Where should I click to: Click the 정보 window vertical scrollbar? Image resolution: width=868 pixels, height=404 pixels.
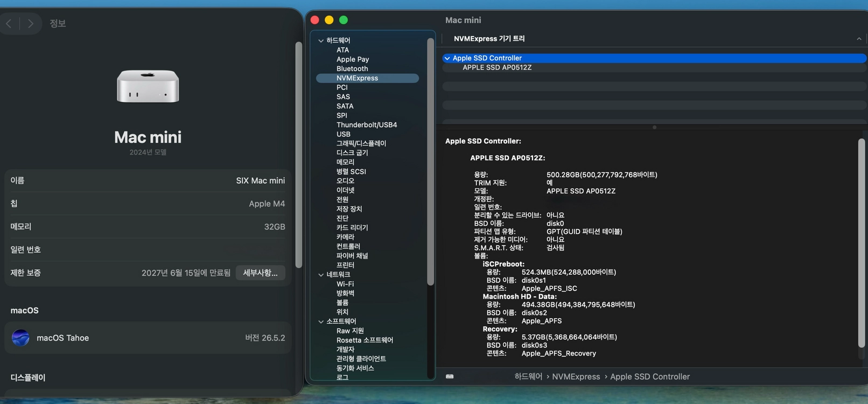click(299, 155)
